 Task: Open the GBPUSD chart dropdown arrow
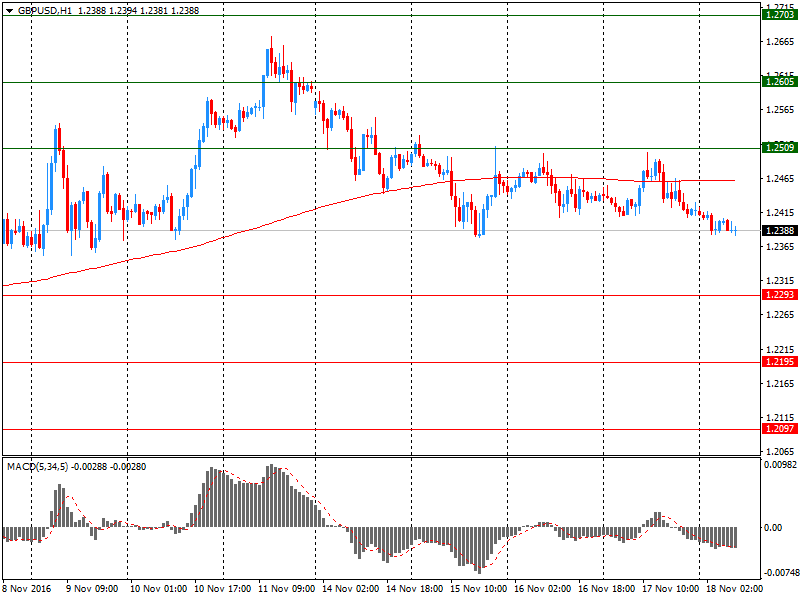point(9,11)
